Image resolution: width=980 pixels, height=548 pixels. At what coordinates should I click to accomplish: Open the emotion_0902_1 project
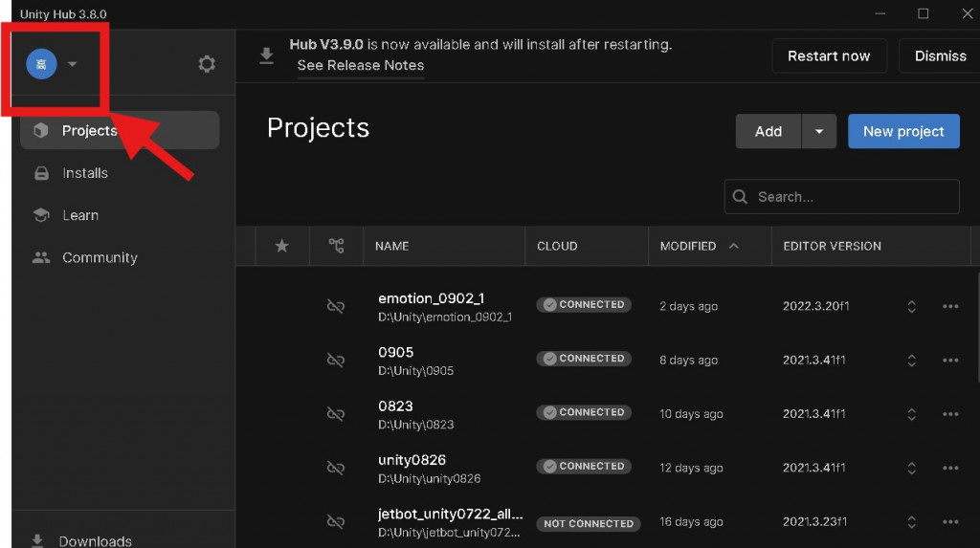point(432,298)
